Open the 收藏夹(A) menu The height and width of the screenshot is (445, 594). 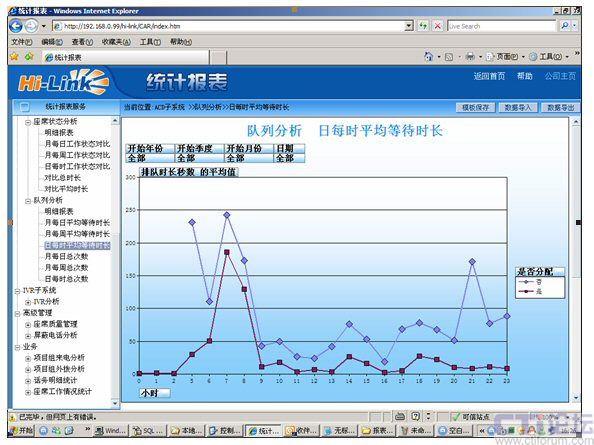116,42
